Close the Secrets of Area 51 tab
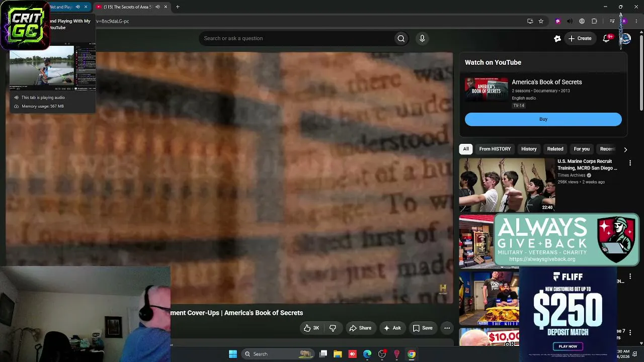This screenshot has height=362, width=644. click(x=166, y=7)
